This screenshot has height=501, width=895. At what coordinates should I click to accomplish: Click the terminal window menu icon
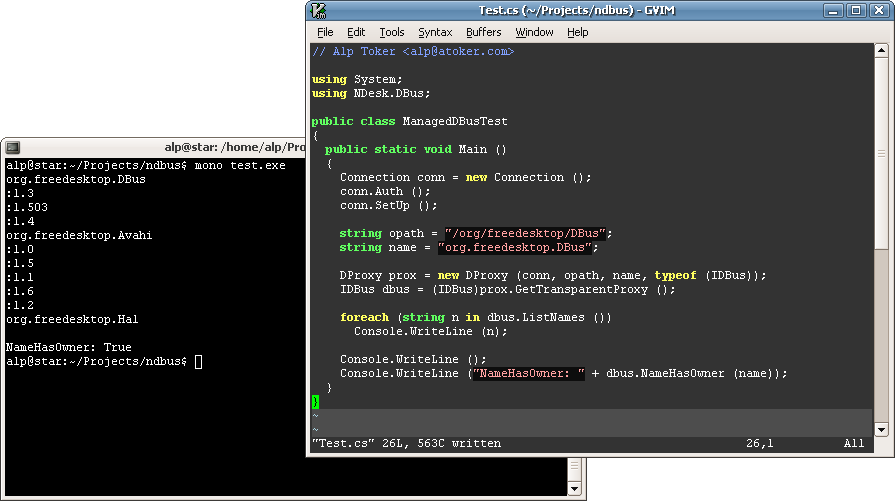pos(13,147)
